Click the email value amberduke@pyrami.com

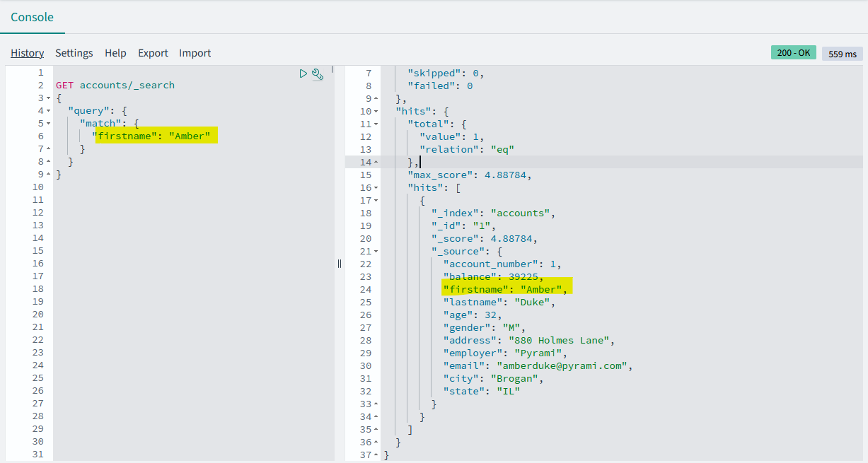562,365
